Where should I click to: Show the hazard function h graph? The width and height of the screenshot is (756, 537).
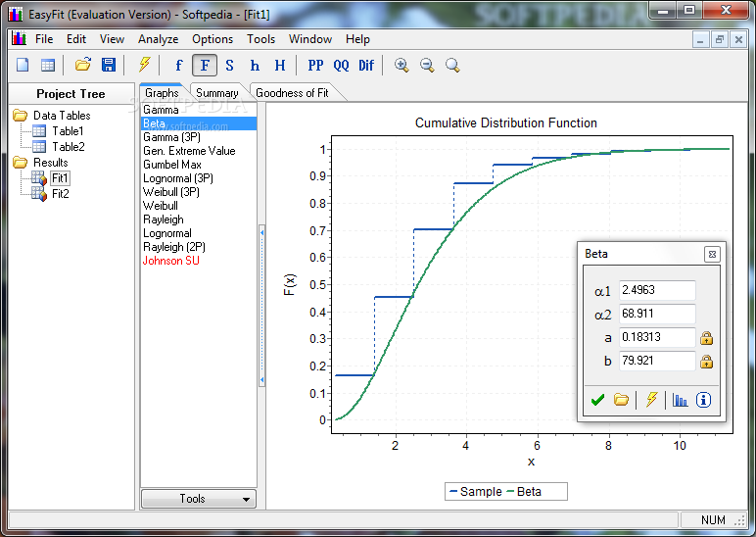pyautogui.click(x=255, y=65)
